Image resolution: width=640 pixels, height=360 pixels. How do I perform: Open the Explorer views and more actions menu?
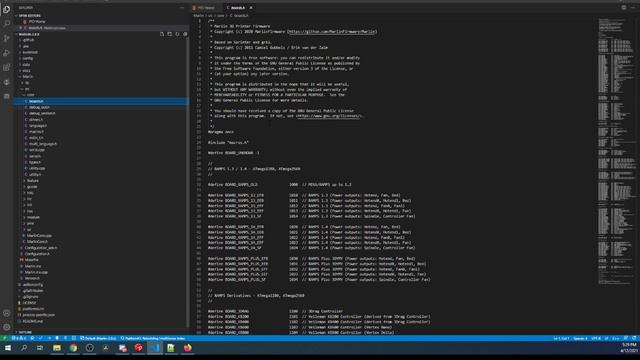(x=182, y=8)
